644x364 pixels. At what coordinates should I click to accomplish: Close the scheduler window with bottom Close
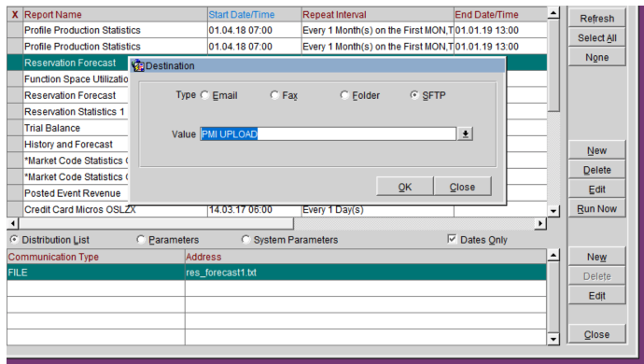click(x=596, y=334)
